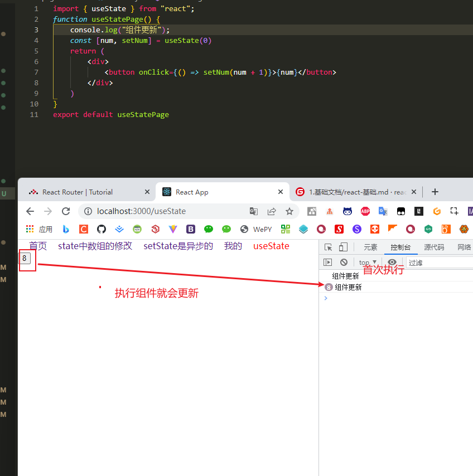473x476 pixels.
Task: Navigate to the 首页 link
Action: point(38,246)
